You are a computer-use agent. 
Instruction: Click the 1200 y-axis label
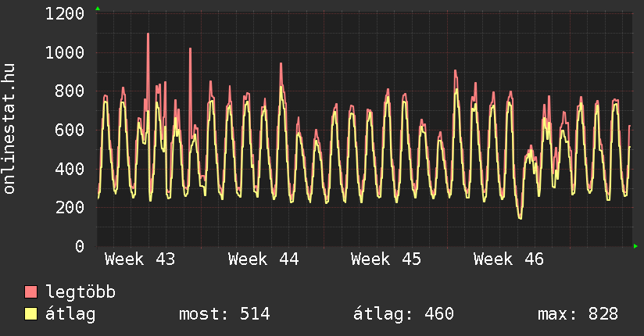point(65,14)
